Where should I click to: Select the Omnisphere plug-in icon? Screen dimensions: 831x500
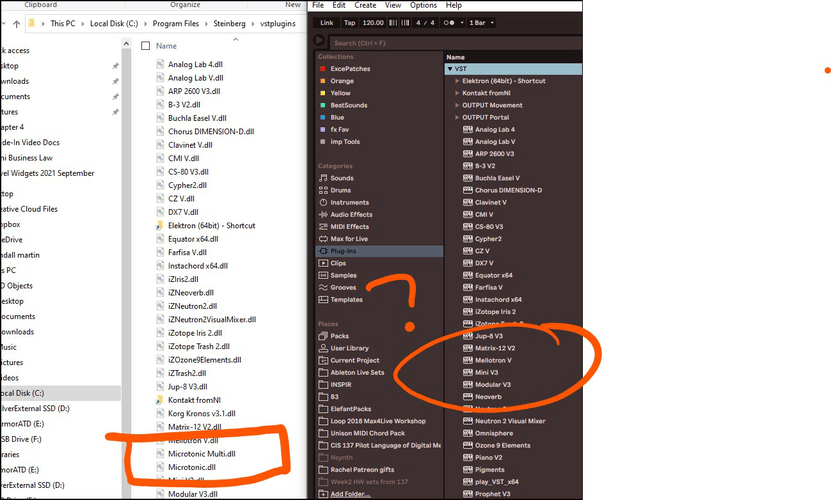coord(467,433)
